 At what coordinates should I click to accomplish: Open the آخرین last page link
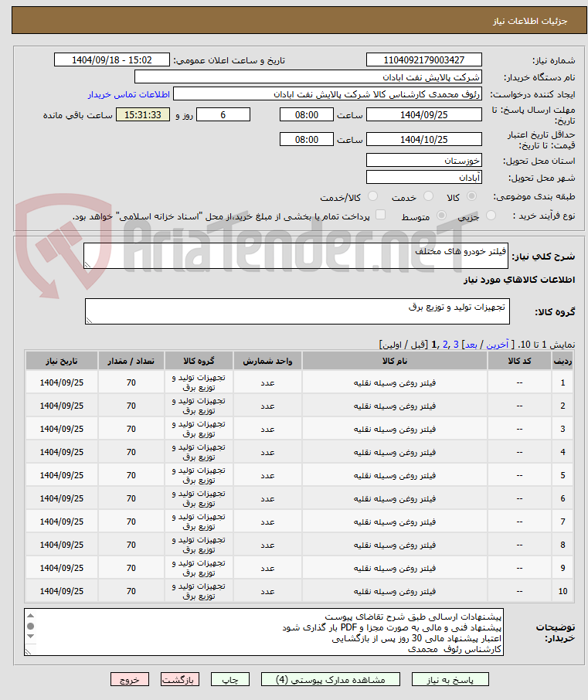(498, 345)
